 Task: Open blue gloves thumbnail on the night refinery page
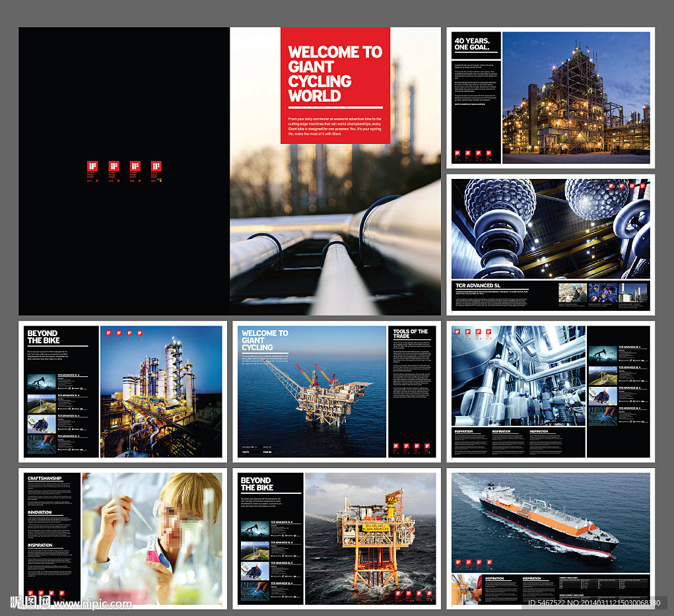pos(42,444)
